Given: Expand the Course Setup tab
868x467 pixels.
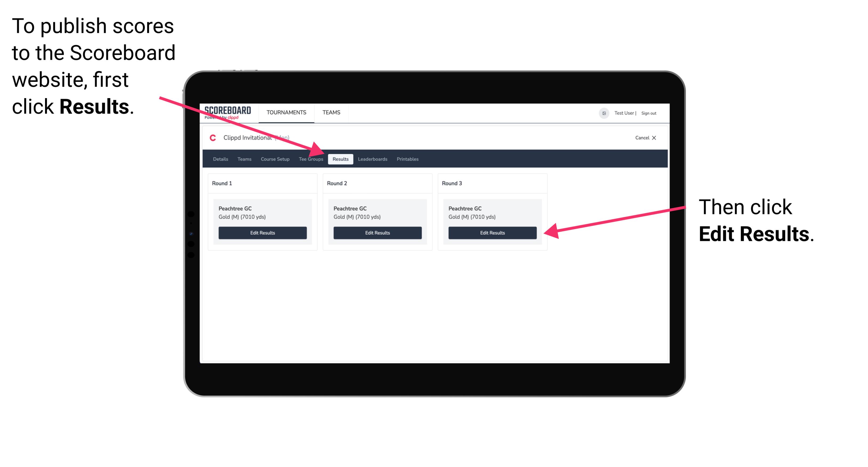Looking at the screenshot, I should point(274,159).
